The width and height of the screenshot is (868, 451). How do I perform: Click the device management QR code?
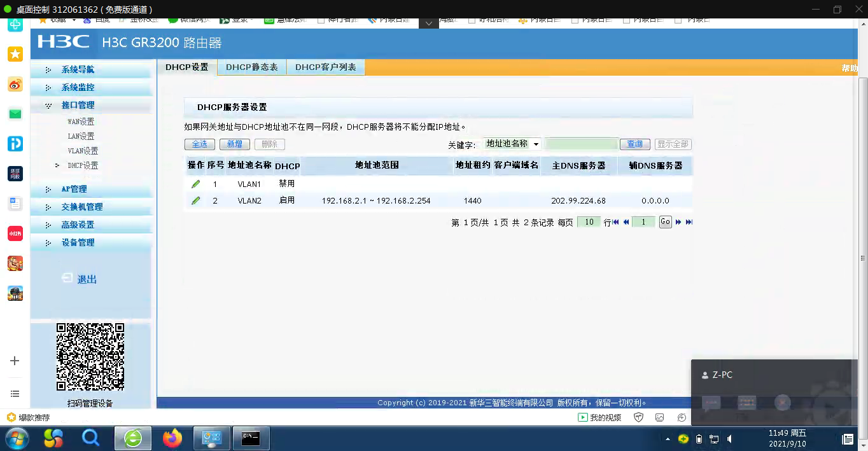point(90,357)
